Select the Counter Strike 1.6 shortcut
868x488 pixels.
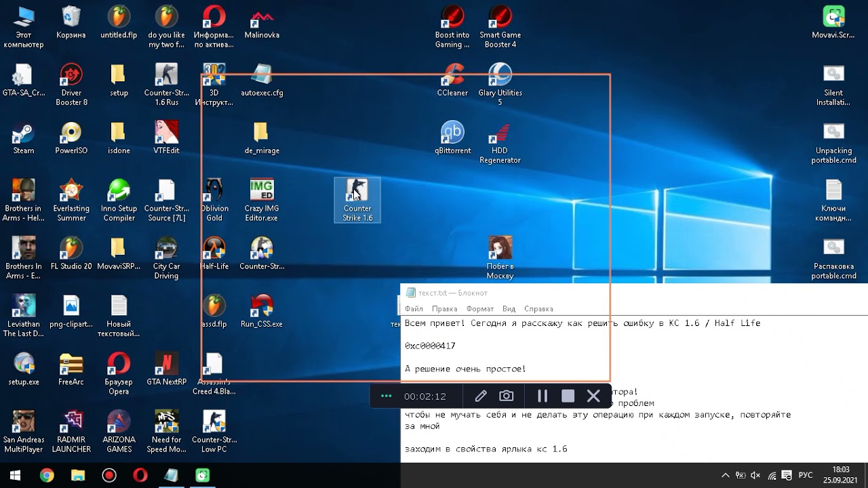click(x=357, y=200)
